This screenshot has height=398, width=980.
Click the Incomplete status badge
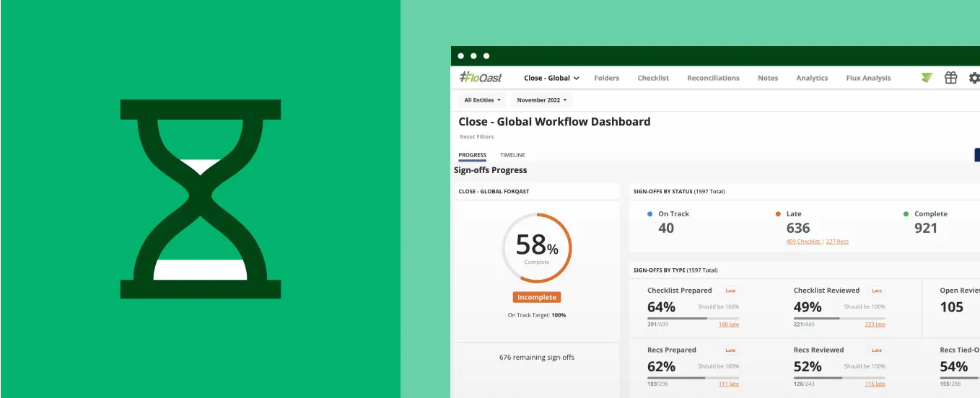537,297
